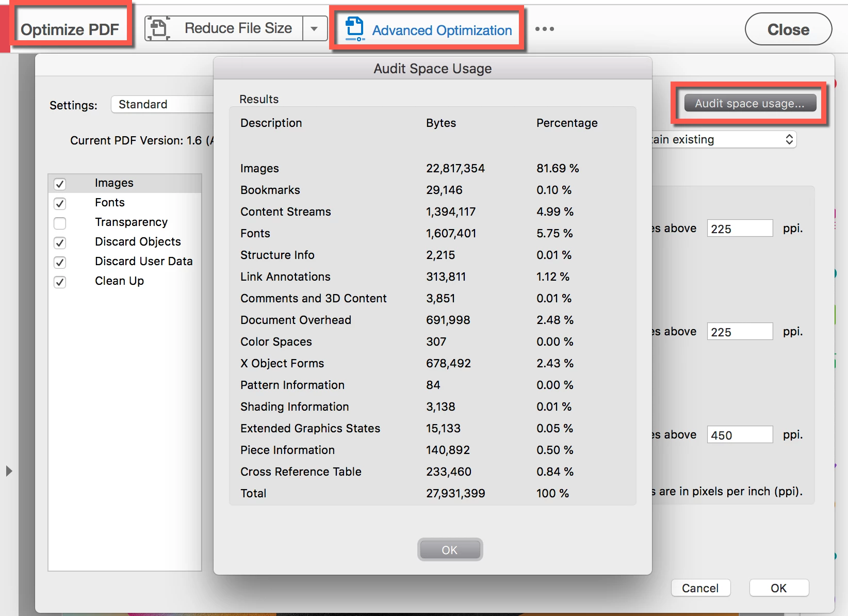Toggle the Discard User Data checkbox
Screen dimensions: 848x616
[x=60, y=262]
